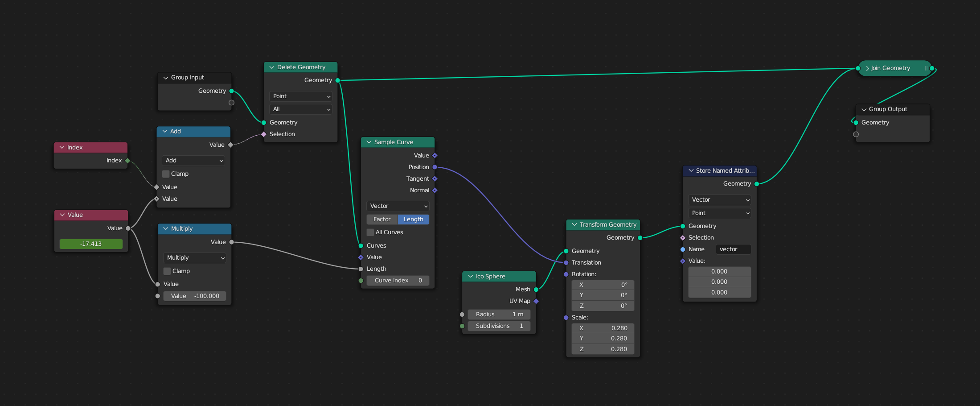Enable the All Curves checkbox
Image resolution: width=980 pixels, height=406 pixels.
tap(370, 232)
